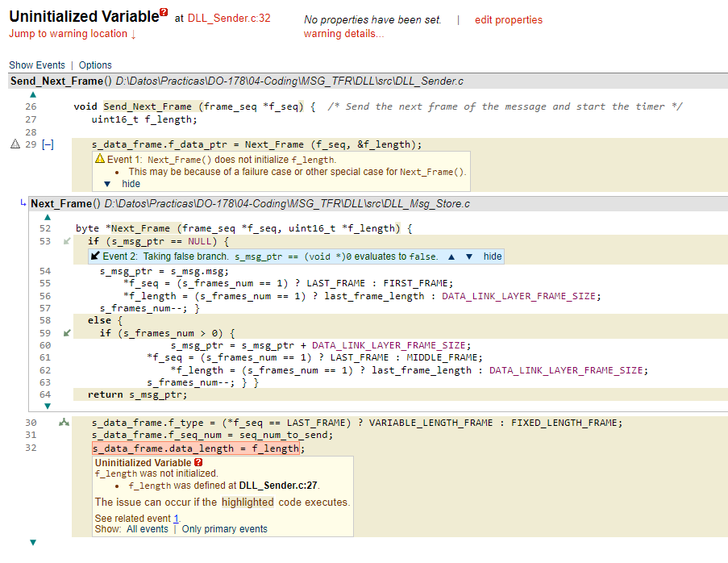
Task: Open the Options menu
Action: [95, 65]
